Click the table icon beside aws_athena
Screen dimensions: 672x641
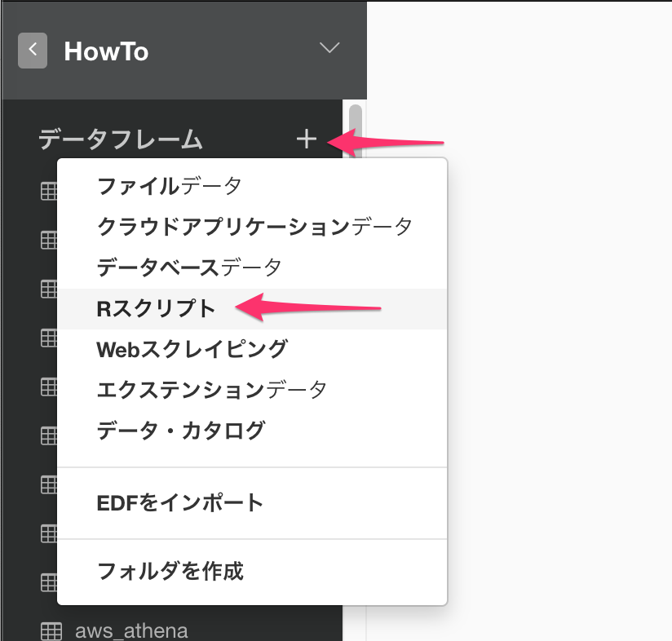(51, 631)
